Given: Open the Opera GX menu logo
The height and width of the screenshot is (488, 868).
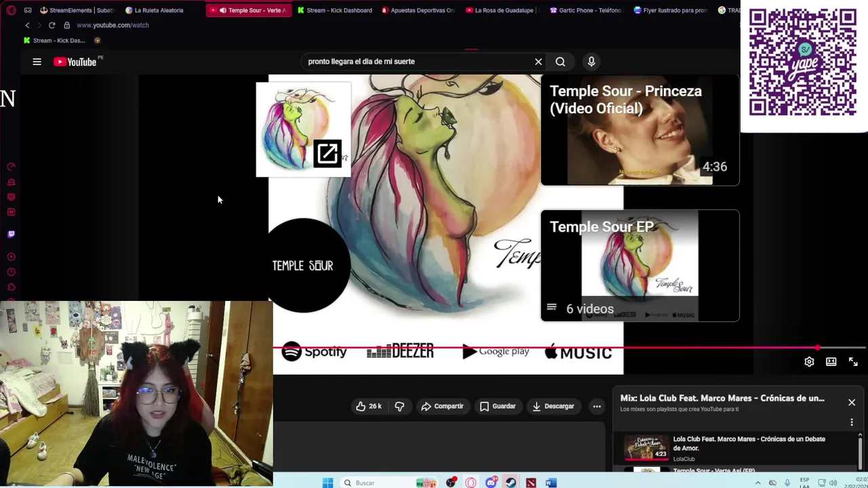Looking at the screenshot, I should coord(11,10).
